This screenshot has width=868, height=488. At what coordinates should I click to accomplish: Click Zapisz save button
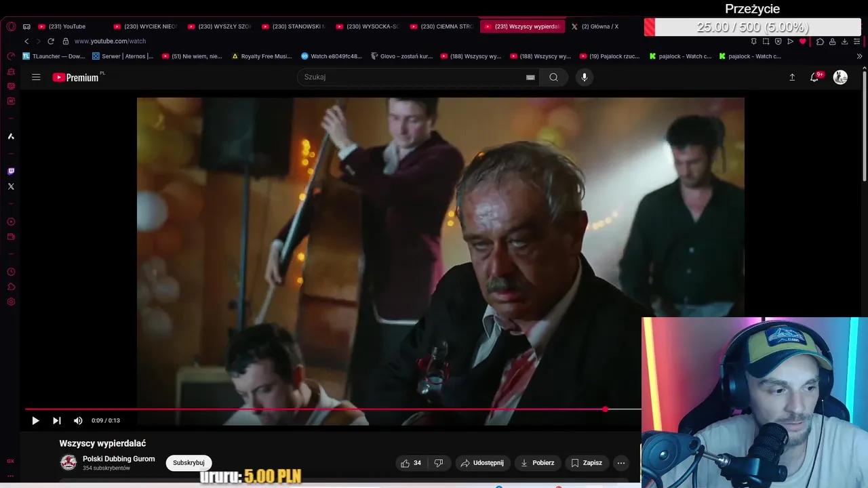[587, 463]
